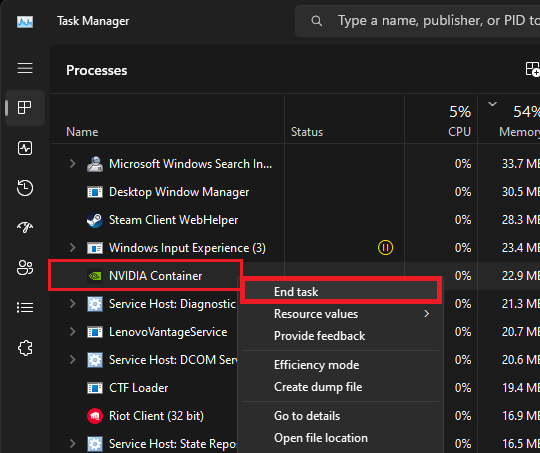Click the 28.3 MB memory value
This screenshot has height=453, width=540.
(521, 220)
